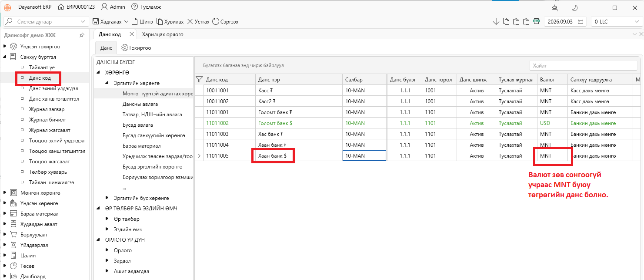Switch to the Харилцах орлого tab
Viewport: 644px width, 280px height.
pos(162,34)
